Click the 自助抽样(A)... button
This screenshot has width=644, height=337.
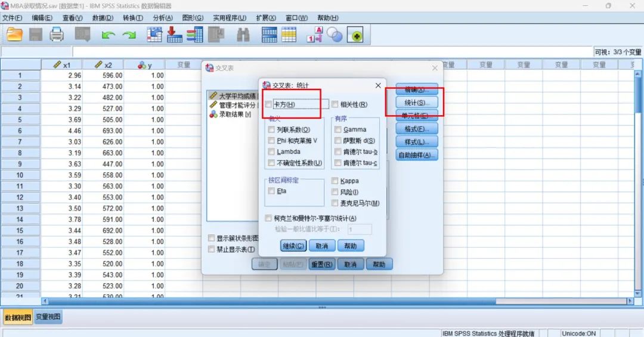click(416, 155)
